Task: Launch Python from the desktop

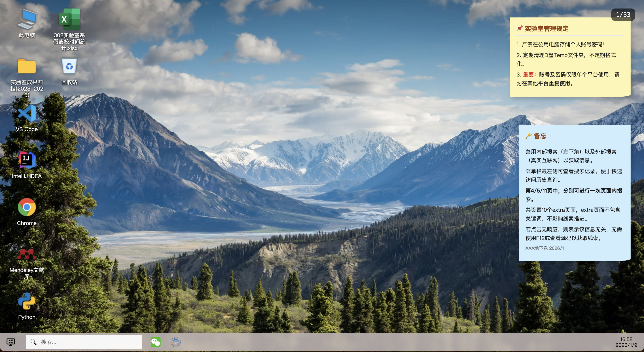Action: click(27, 301)
